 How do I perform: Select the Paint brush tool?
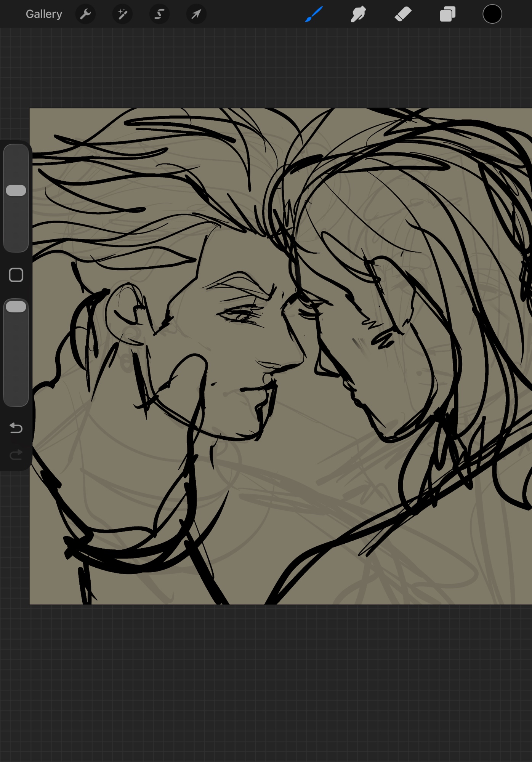[x=314, y=14]
